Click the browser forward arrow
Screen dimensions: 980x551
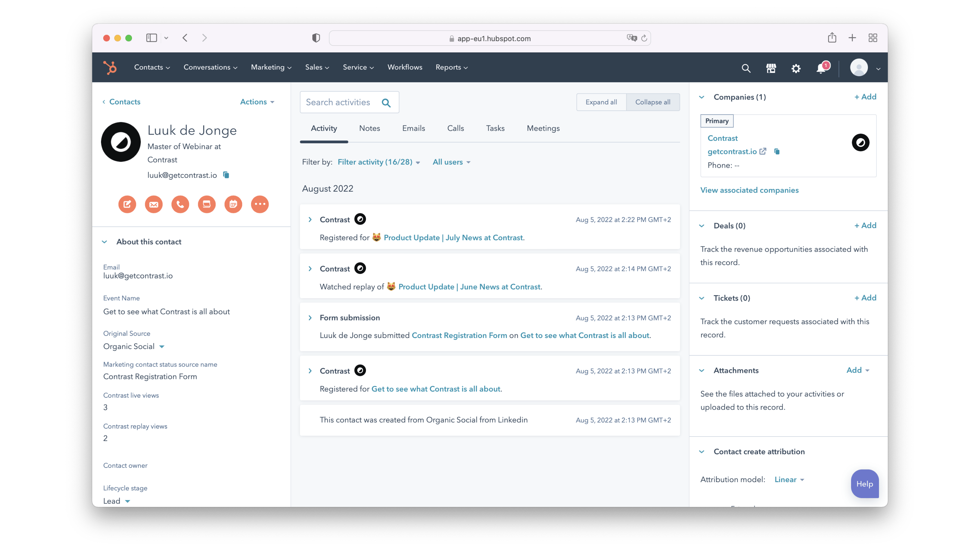point(205,38)
